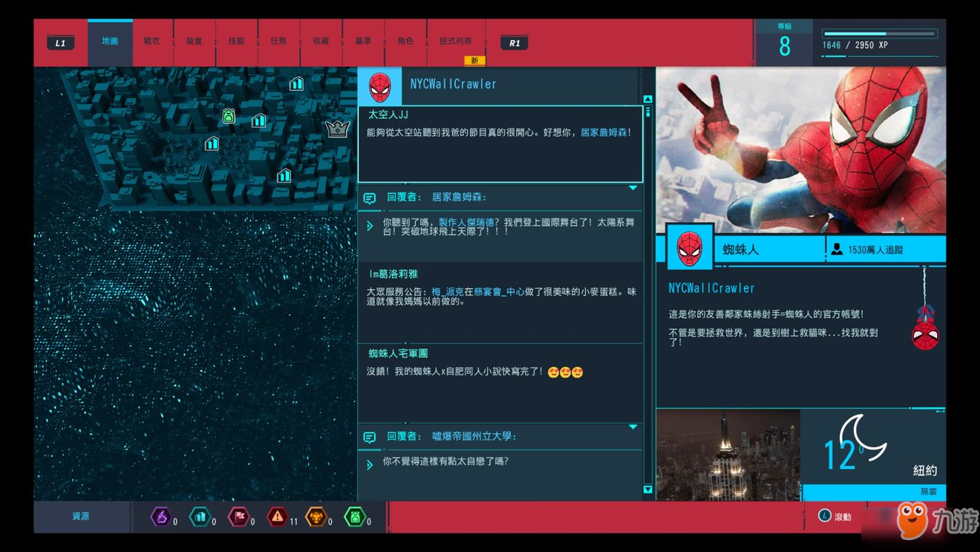Open the 技能 tab

(x=237, y=42)
